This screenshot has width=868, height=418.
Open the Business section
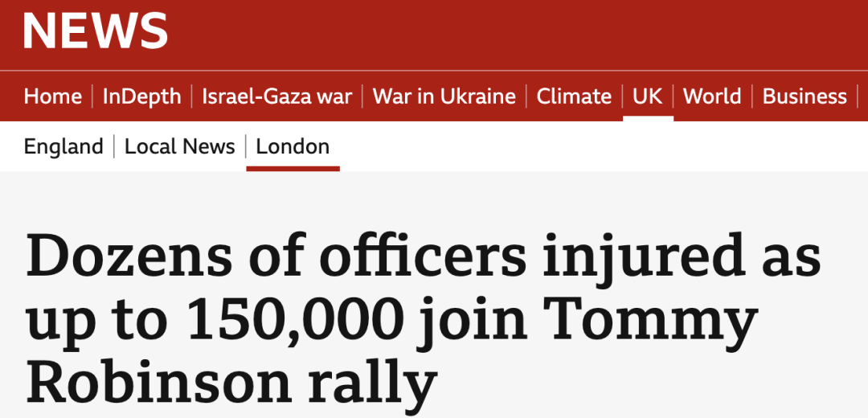tap(805, 97)
